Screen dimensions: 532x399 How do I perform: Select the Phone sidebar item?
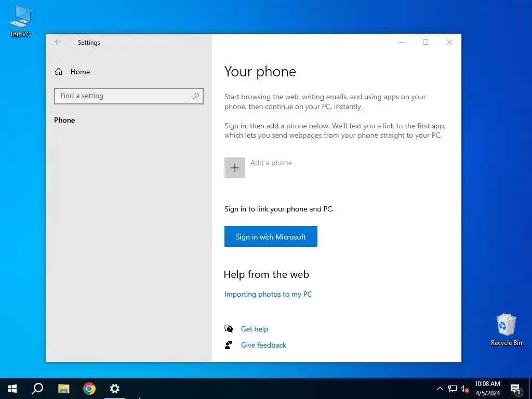64,120
